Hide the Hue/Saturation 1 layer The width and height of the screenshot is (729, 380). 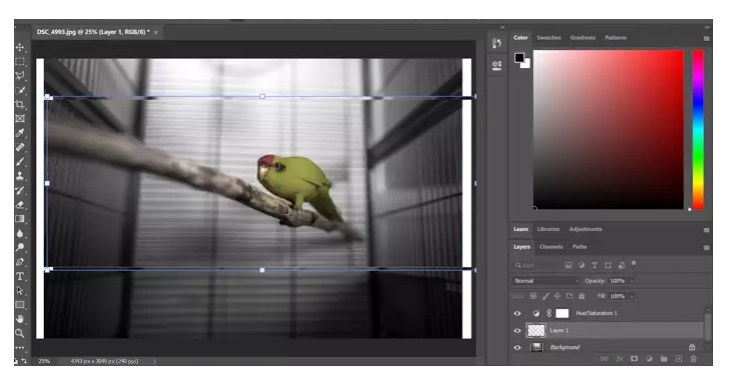pyautogui.click(x=517, y=313)
